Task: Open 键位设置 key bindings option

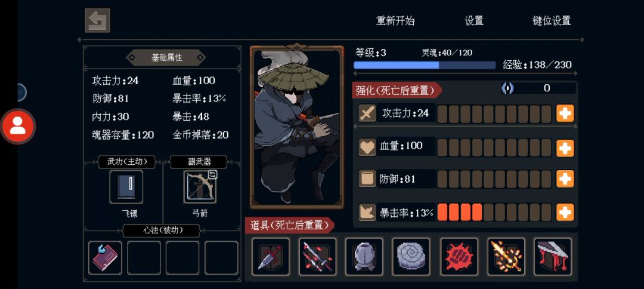Action: (x=552, y=21)
